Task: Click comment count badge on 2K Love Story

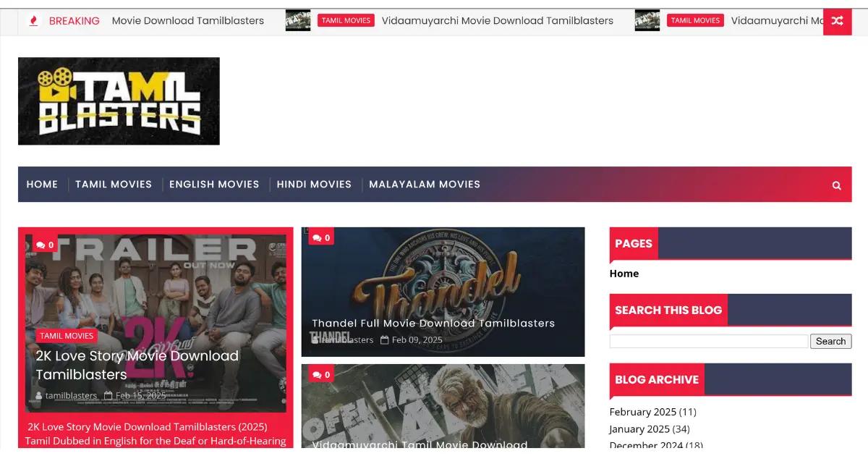Action: pyautogui.click(x=45, y=245)
